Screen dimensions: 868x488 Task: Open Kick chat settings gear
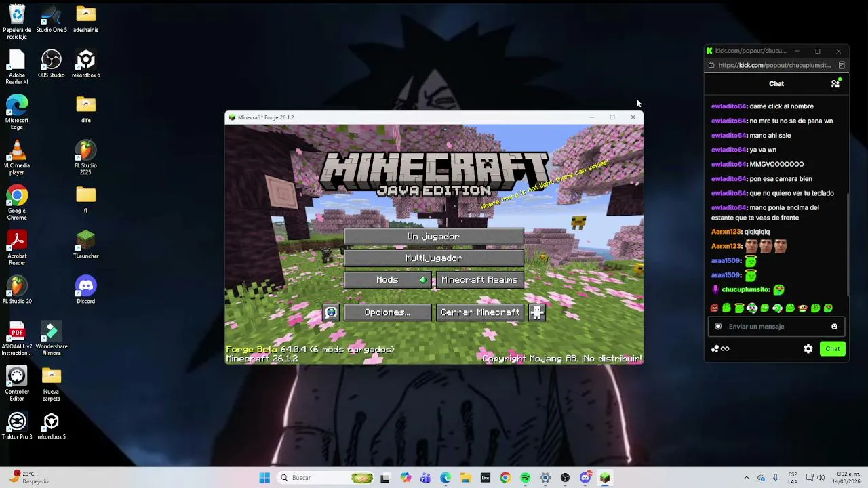pyautogui.click(x=808, y=349)
